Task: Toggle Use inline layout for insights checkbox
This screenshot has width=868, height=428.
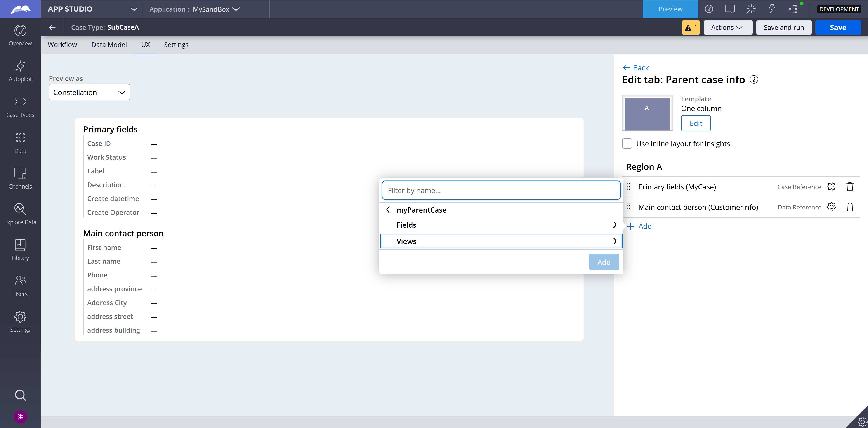Action: point(627,144)
